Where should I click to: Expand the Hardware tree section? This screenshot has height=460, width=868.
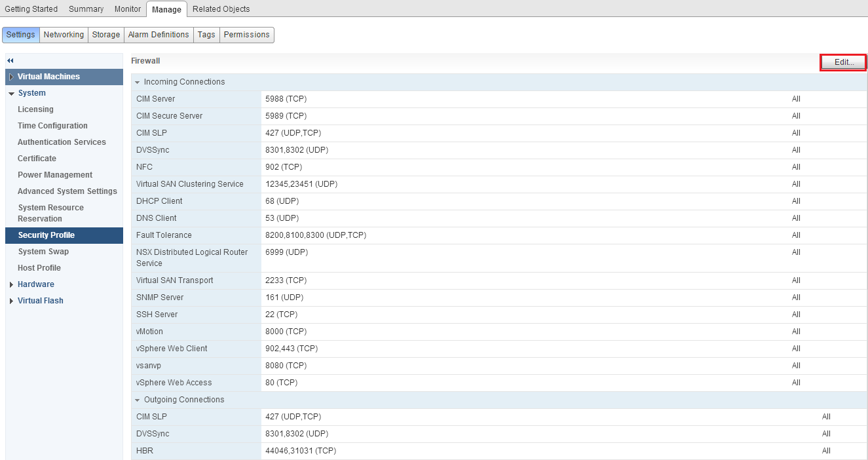[11, 284]
